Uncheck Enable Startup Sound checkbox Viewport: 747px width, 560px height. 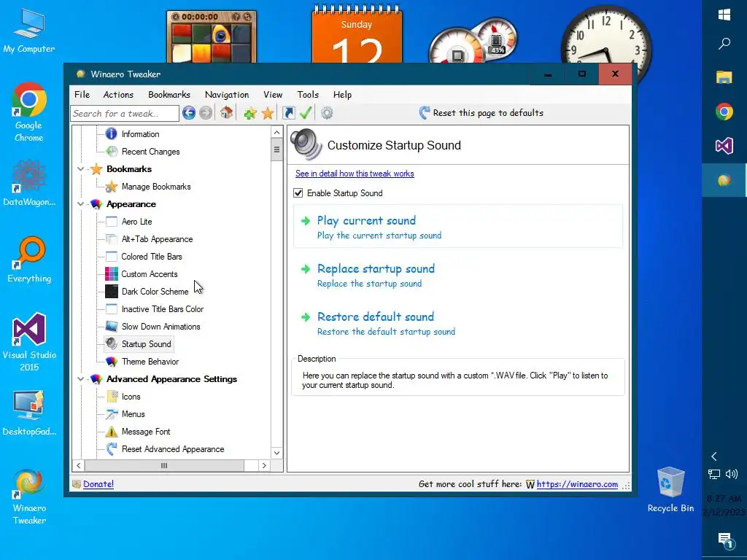coord(298,192)
